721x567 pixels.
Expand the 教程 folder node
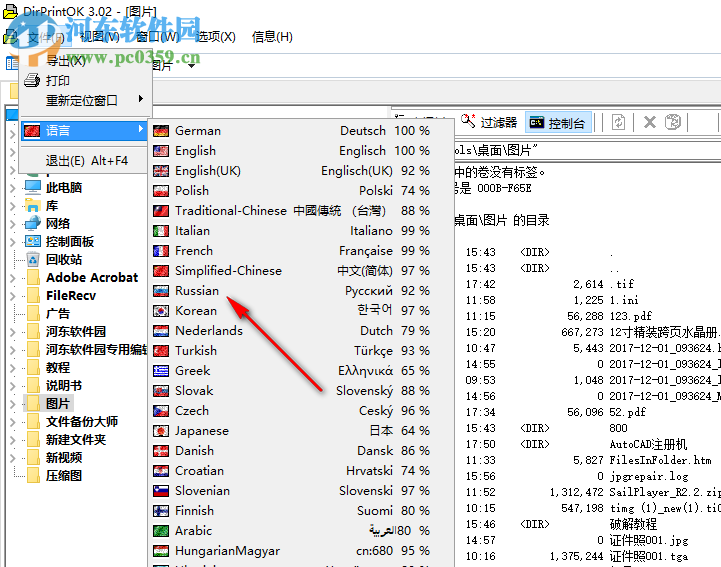12,368
